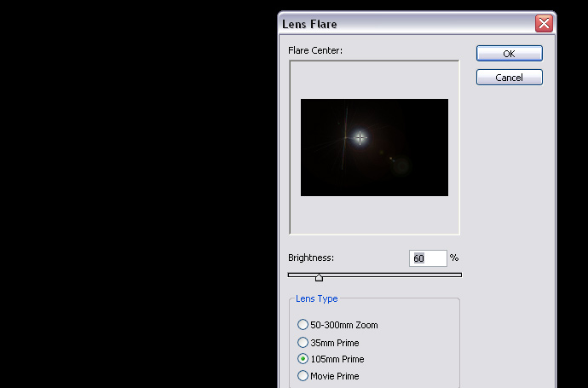Select the 105mm Prime lens type
This screenshot has height=388, width=588.
[331, 359]
